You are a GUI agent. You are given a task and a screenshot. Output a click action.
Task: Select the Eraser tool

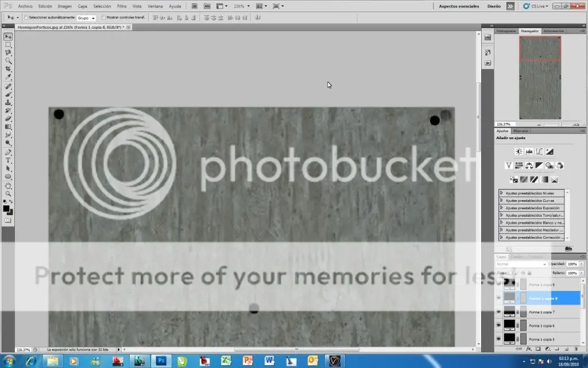8,118
